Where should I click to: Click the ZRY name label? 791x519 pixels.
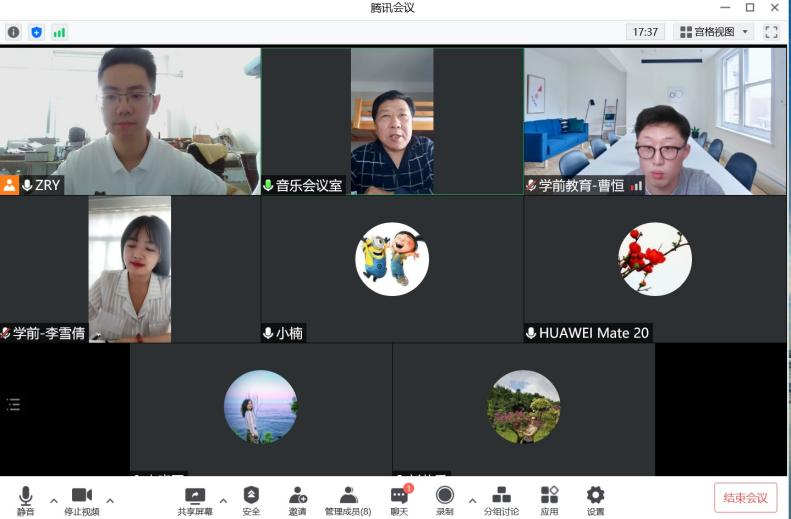(47, 185)
